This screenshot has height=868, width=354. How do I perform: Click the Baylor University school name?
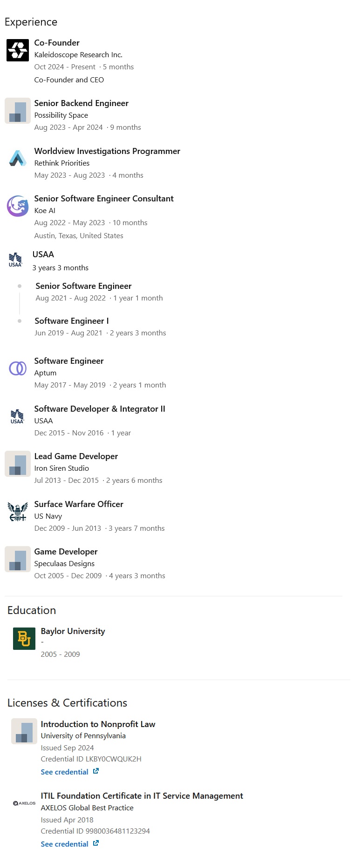pyautogui.click(x=73, y=631)
